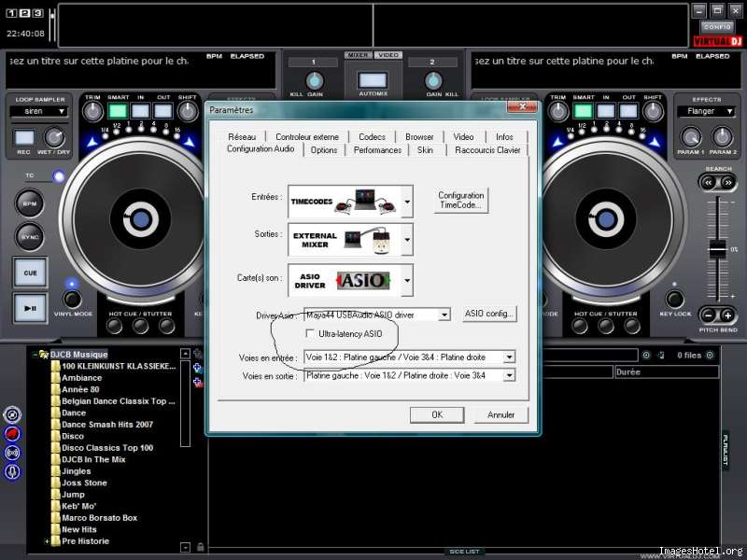Viewport: 747px width, 560px height.
Task: Click the left deck play/pause button
Action: pos(30,308)
